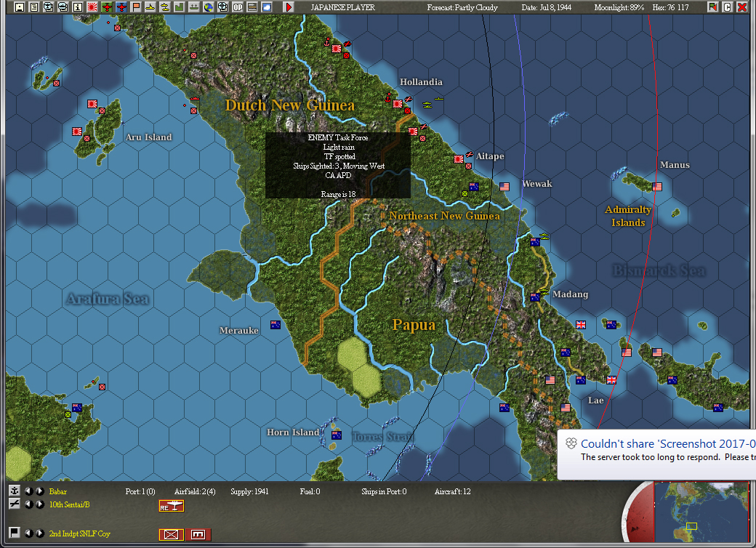This screenshot has height=548, width=756.
Task: Click the 'Hollandia' map label
Action: pos(421,82)
